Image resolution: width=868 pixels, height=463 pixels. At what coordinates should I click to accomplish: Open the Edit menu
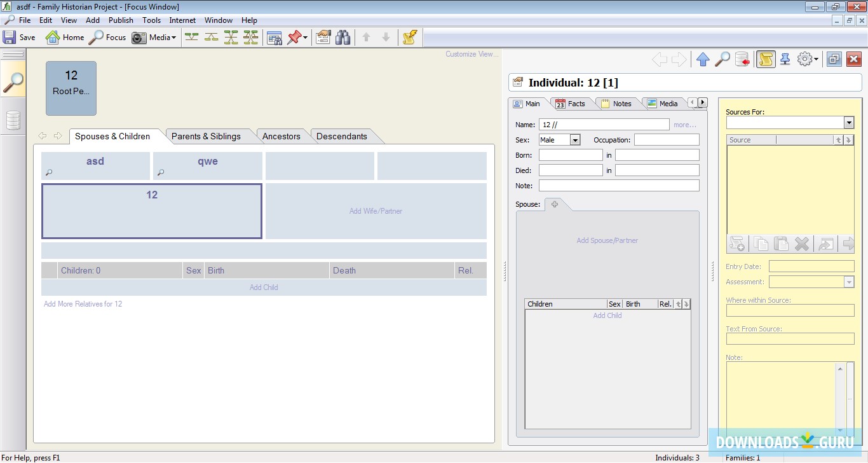coord(46,20)
